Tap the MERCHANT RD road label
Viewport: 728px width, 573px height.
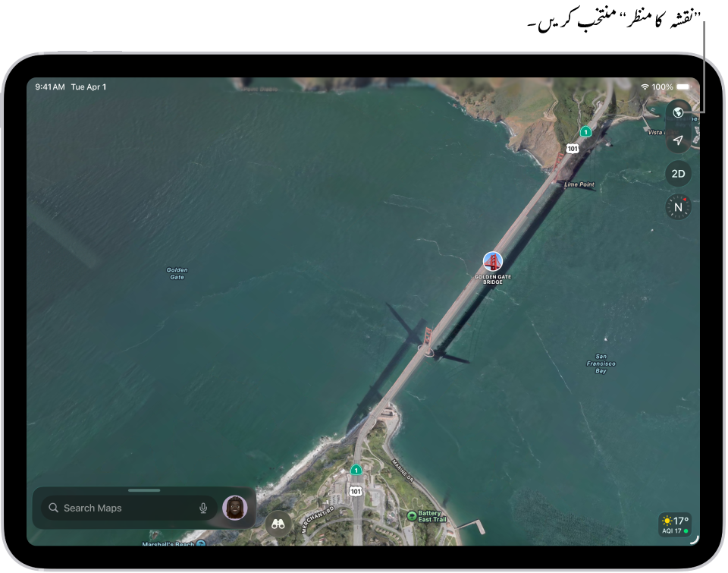(x=318, y=519)
